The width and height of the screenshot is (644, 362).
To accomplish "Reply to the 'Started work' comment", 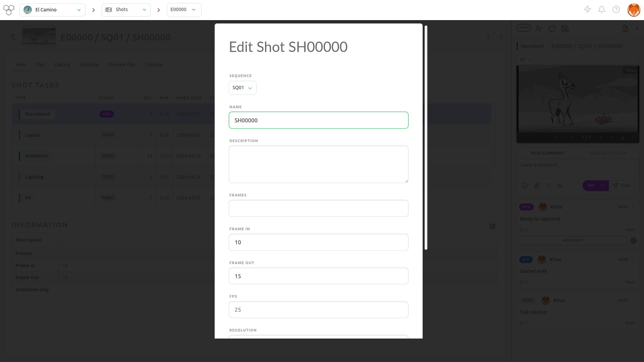I will click(630, 282).
